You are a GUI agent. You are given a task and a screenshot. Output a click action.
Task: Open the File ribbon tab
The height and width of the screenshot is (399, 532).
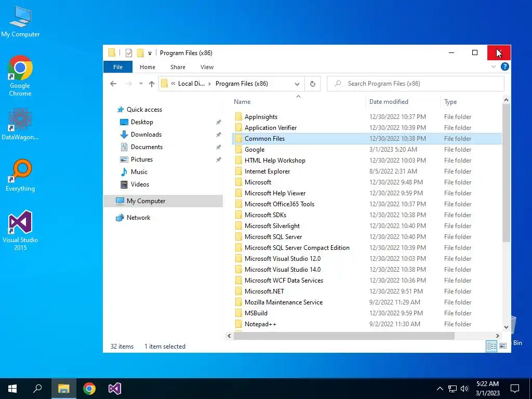click(x=118, y=67)
